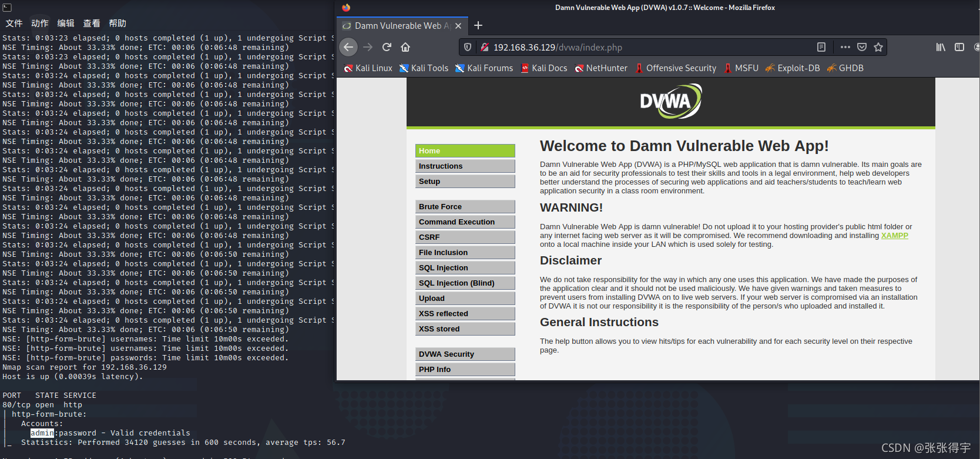
Task: Click the Firefox forward arrow
Action: tap(368, 47)
